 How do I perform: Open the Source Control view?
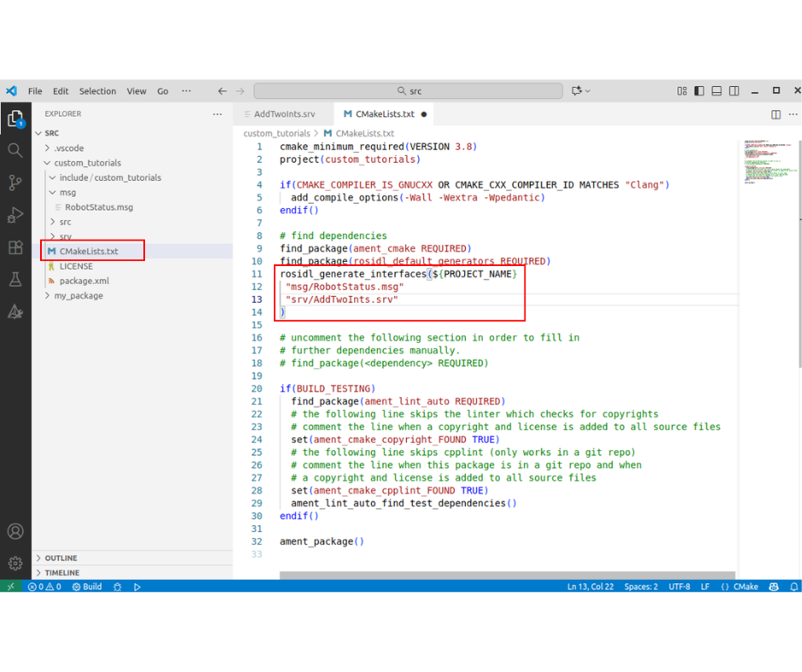(15, 182)
